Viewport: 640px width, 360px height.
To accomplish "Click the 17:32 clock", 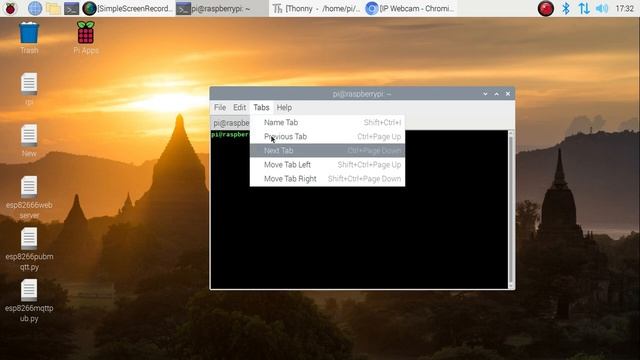I will (624, 8).
